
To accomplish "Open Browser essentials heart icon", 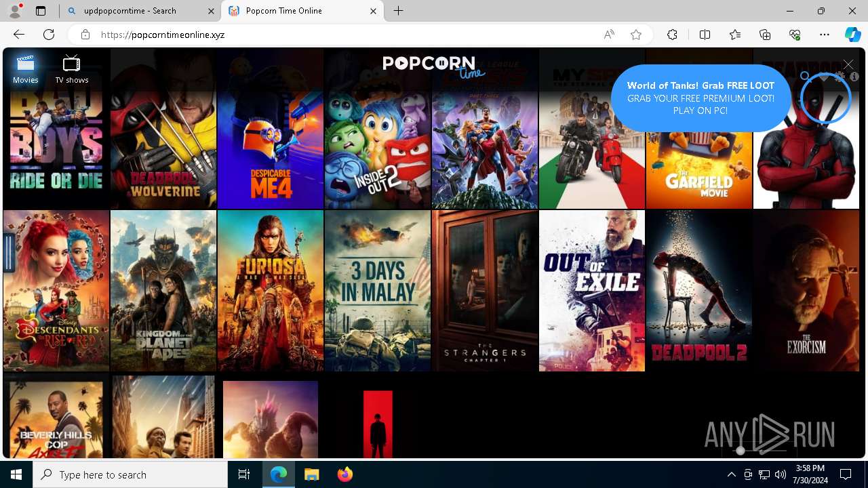I will point(795,35).
